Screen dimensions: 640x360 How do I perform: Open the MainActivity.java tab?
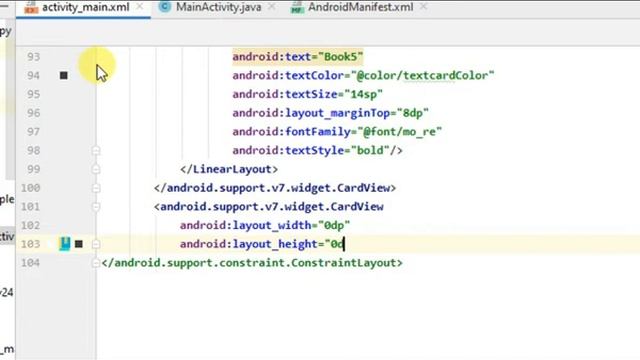coord(218,7)
